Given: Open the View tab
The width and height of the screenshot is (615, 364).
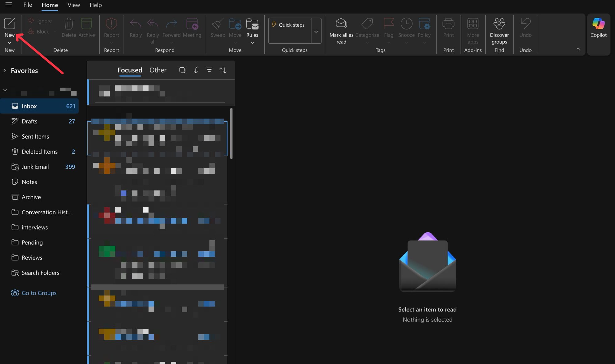Looking at the screenshot, I should click(x=73, y=5).
